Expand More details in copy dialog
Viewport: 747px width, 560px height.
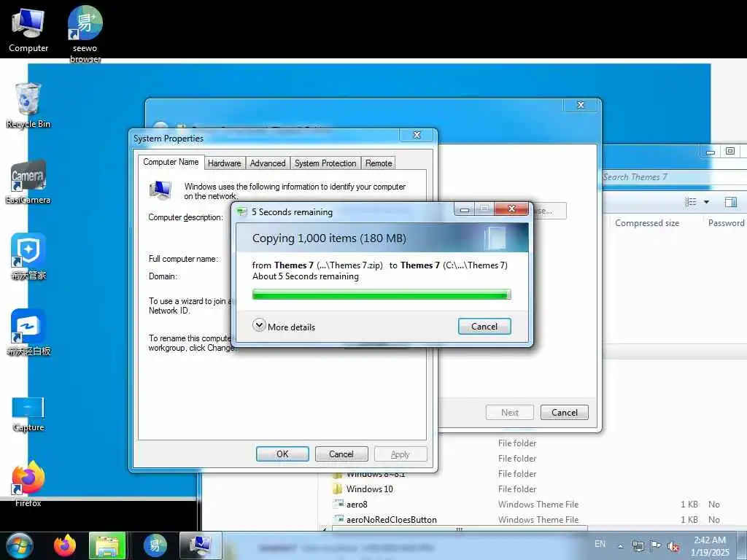coord(284,327)
